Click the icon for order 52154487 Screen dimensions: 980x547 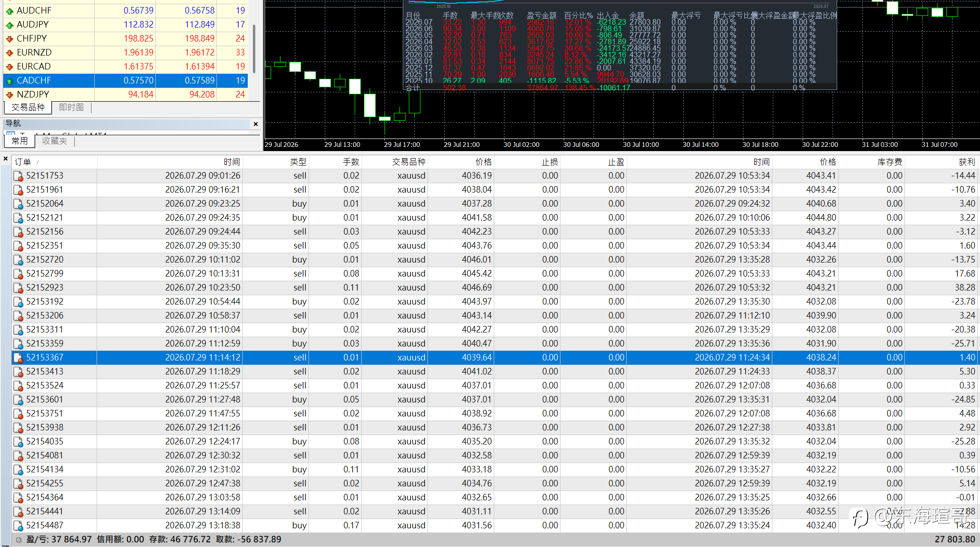tap(18, 526)
